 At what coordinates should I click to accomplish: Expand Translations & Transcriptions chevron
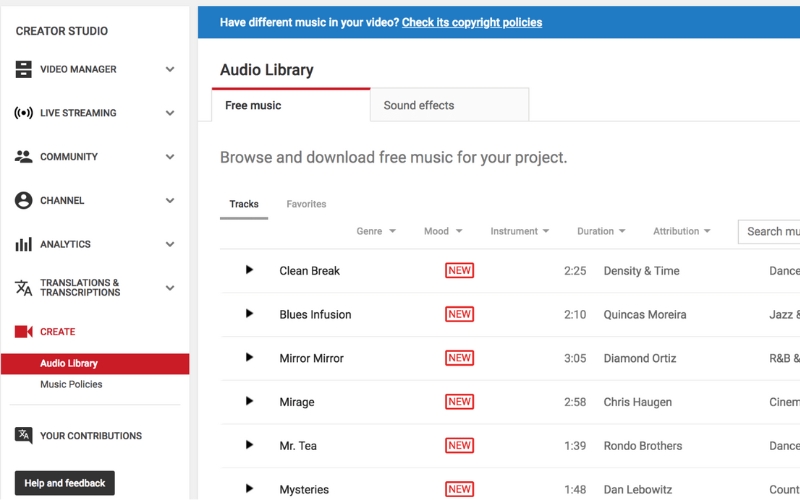pos(170,288)
